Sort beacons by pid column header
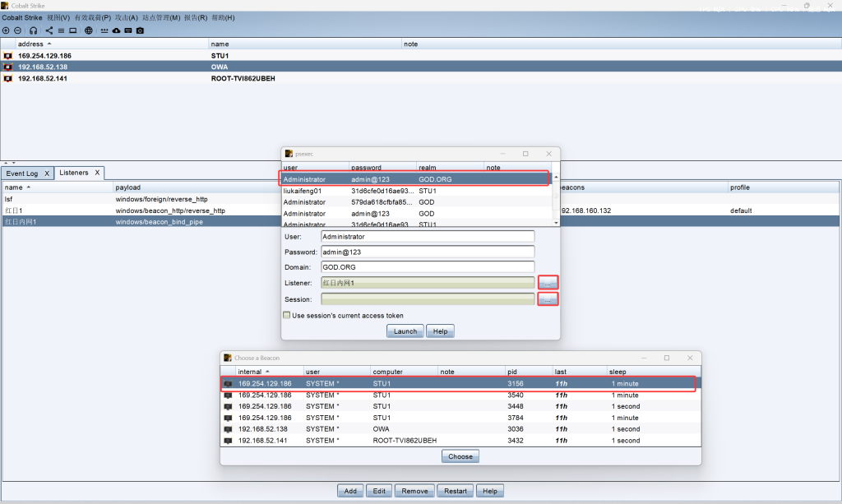Image resolution: width=842 pixels, height=504 pixels. point(529,372)
